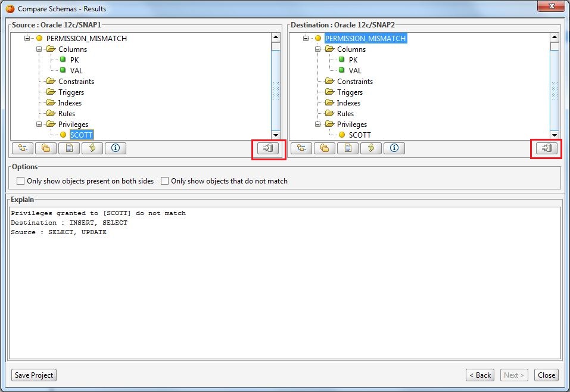Click the yellow dot beside SCOTT in Destination

[342, 135]
